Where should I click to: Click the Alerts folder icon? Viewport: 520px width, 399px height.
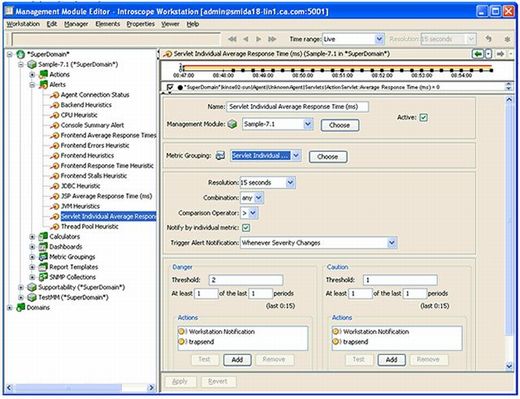[43, 85]
